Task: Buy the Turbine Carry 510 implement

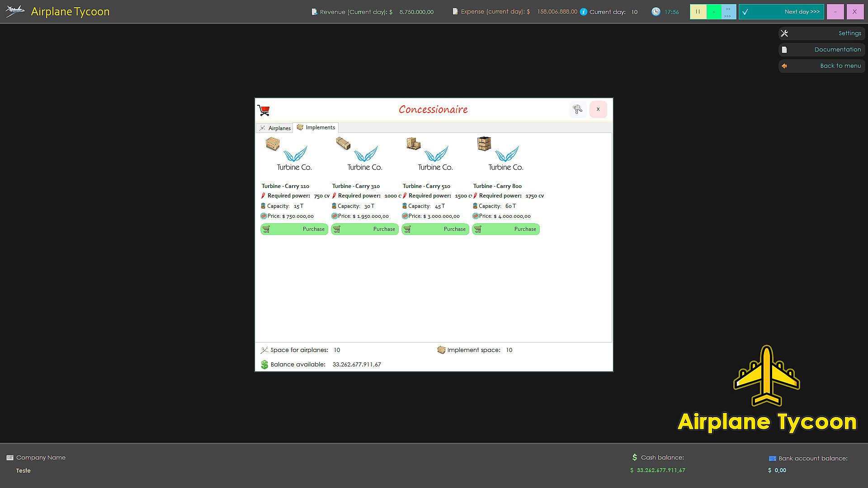Action: pyautogui.click(x=435, y=229)
